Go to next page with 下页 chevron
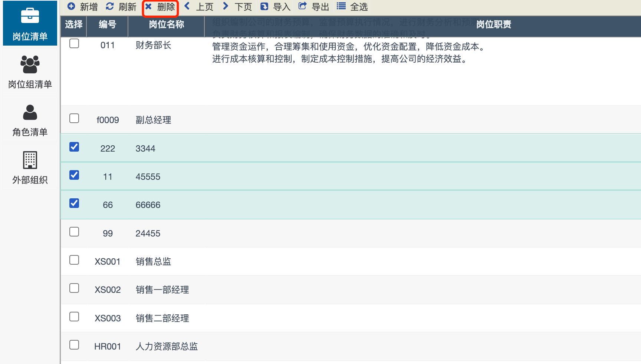The image size is (641, 364). (x=226, y=6)
